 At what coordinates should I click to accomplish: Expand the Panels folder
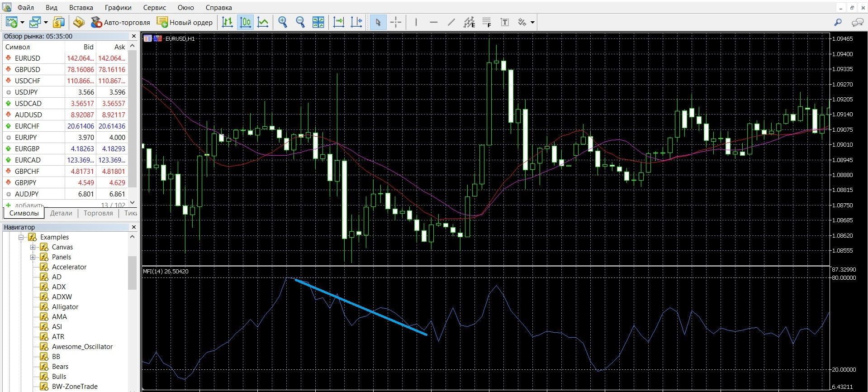pos(33,257)
